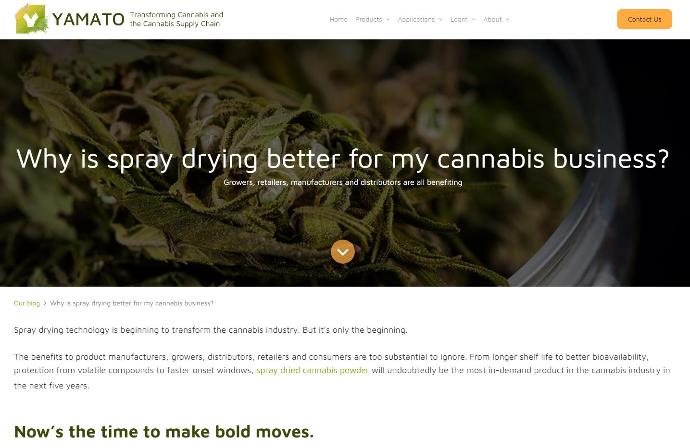The image size is (690, 448).
Task: Click the Growers, retailers, manufacturers subtitle
Action: 343,182
